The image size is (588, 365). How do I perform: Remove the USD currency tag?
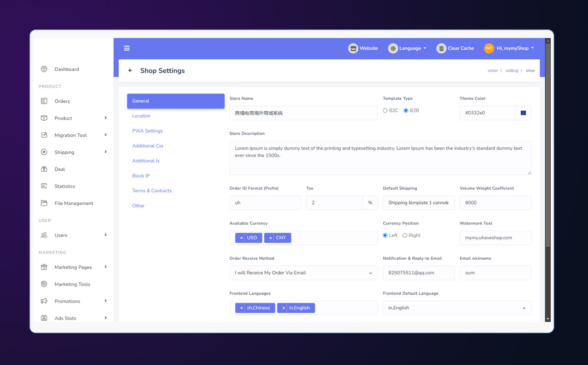(x=241, y=238)
